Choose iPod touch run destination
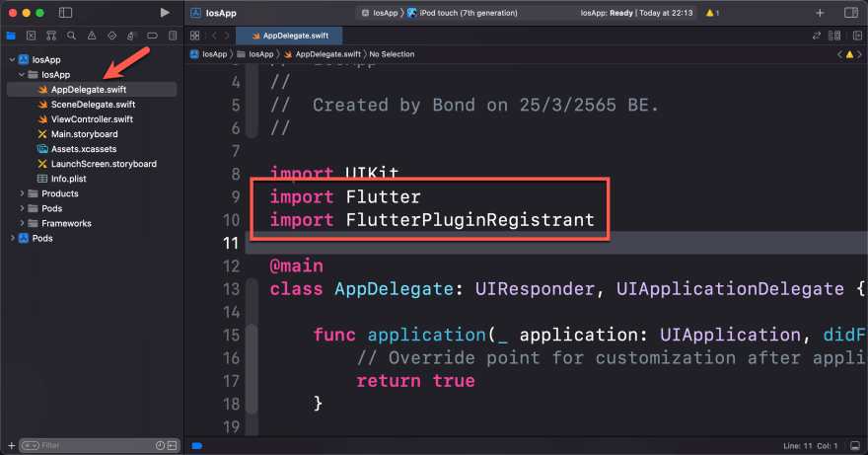 click(463, 13)
